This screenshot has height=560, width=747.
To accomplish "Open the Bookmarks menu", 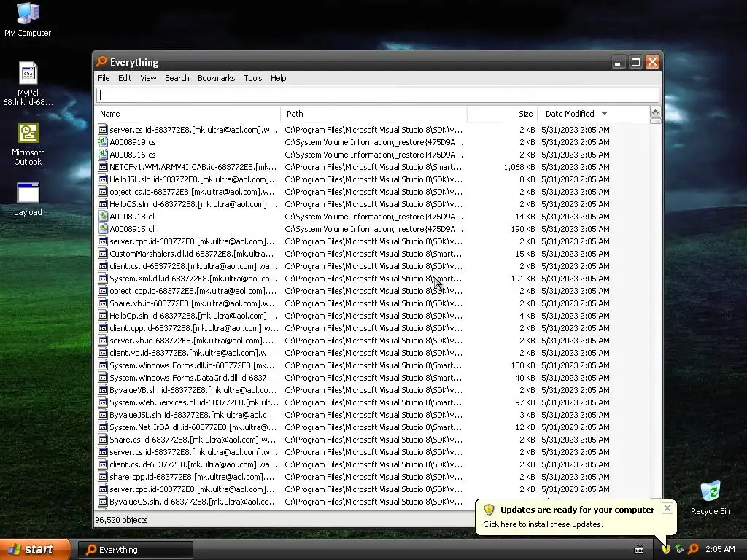I will (216, 78).
